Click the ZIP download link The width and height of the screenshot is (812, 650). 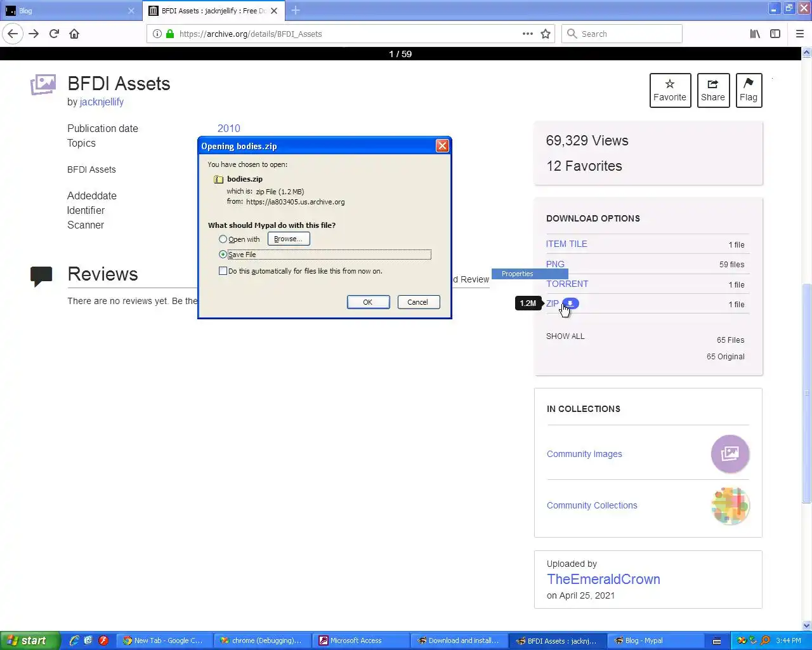[553, 303]
